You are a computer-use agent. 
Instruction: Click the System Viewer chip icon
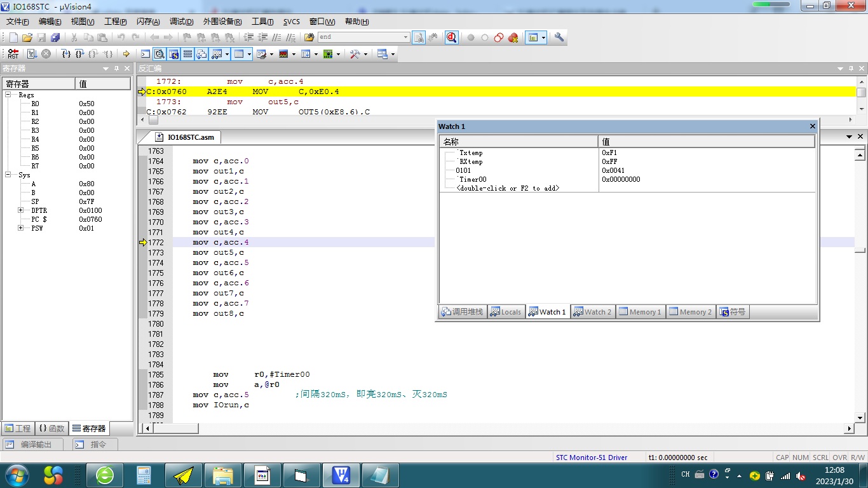tap(328, 54)
